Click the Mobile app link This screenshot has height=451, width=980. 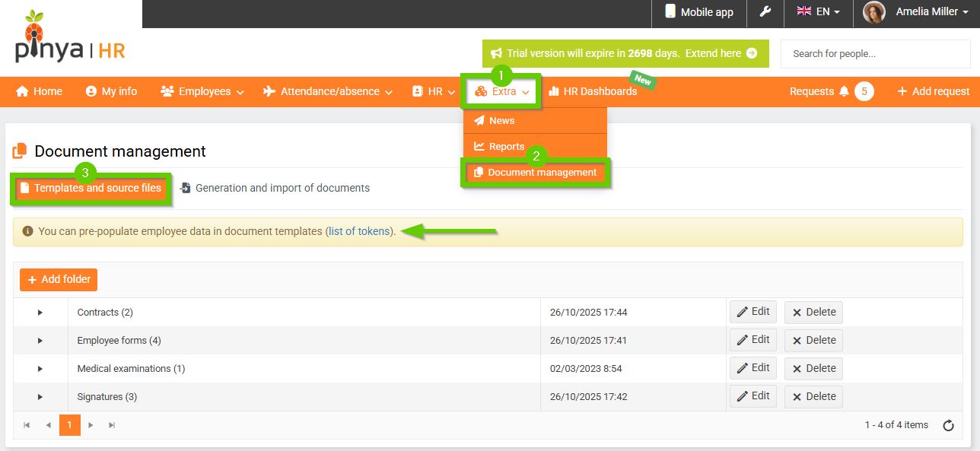click(698, 12)
